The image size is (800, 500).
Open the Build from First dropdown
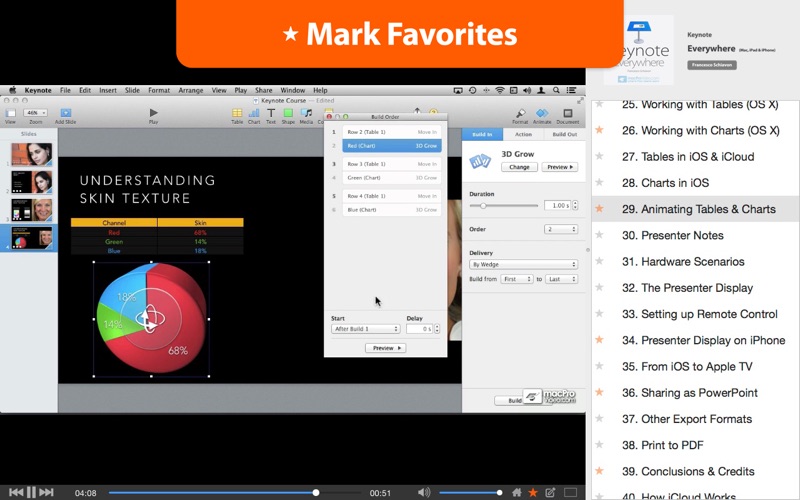[x=517, y=279]
